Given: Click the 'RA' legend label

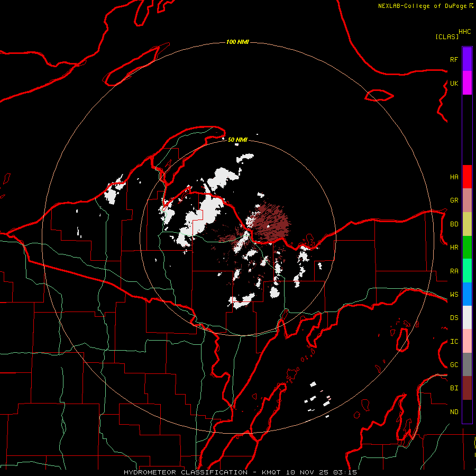Looking at the screenshot, I should pyautogui.click(x=454, y=271).
